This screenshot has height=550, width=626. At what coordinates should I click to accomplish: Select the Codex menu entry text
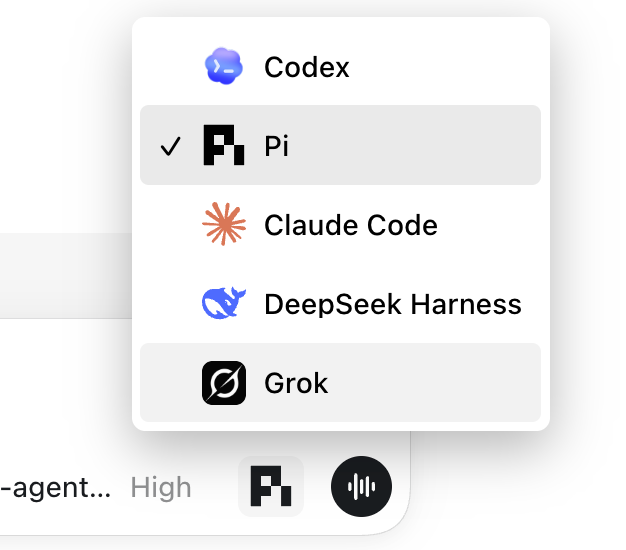pos(307,67)
